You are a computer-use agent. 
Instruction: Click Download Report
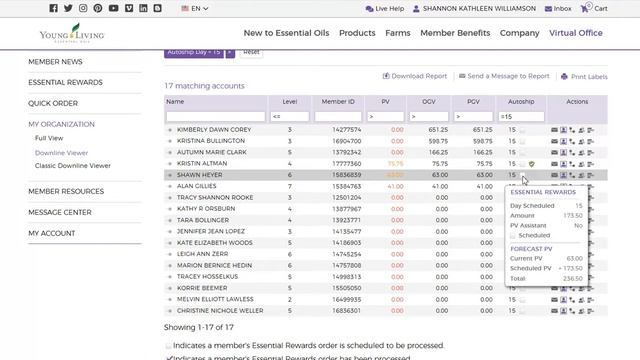pyautogui.click(x=415, y=76)
